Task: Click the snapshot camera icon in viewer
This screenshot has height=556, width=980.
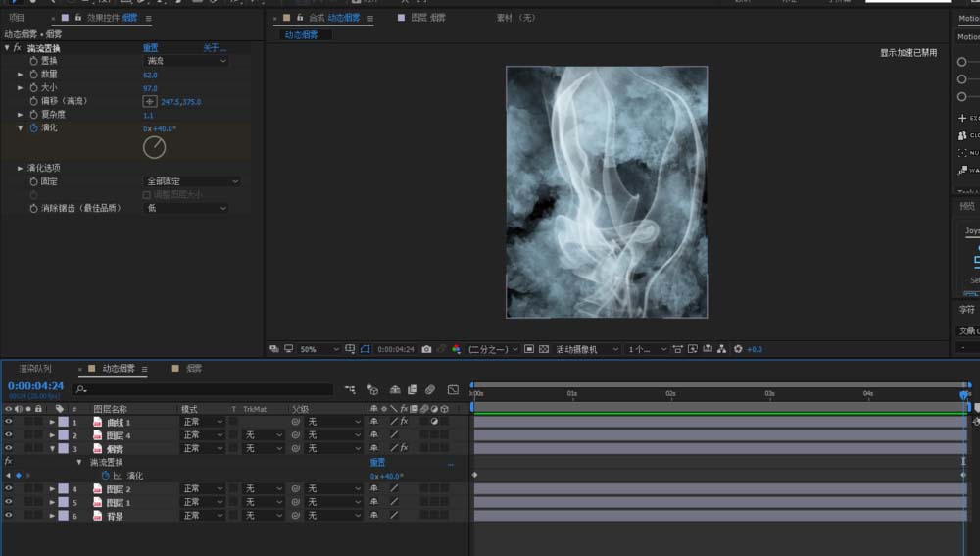Action: [426, 349]
